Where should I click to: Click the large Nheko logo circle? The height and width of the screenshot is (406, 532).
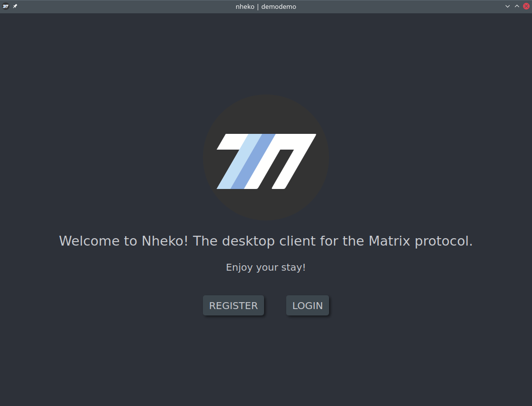coord(266,157)
